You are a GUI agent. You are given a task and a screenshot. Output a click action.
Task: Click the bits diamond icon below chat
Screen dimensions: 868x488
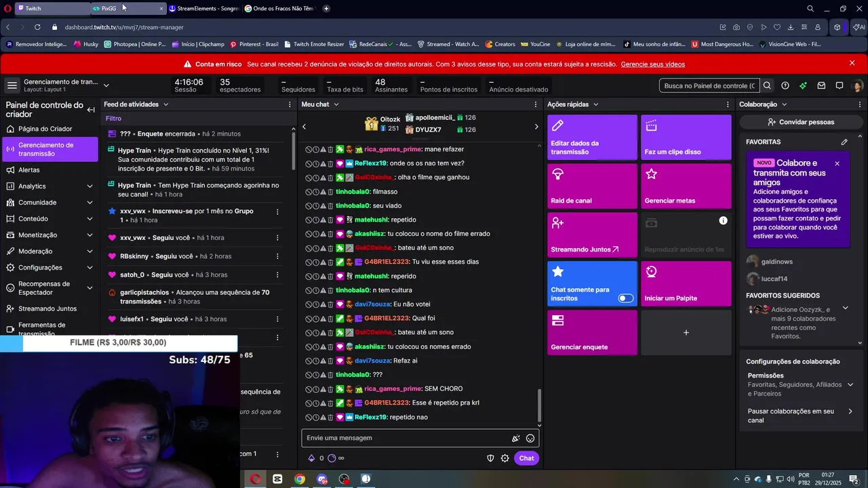(311, 458)
